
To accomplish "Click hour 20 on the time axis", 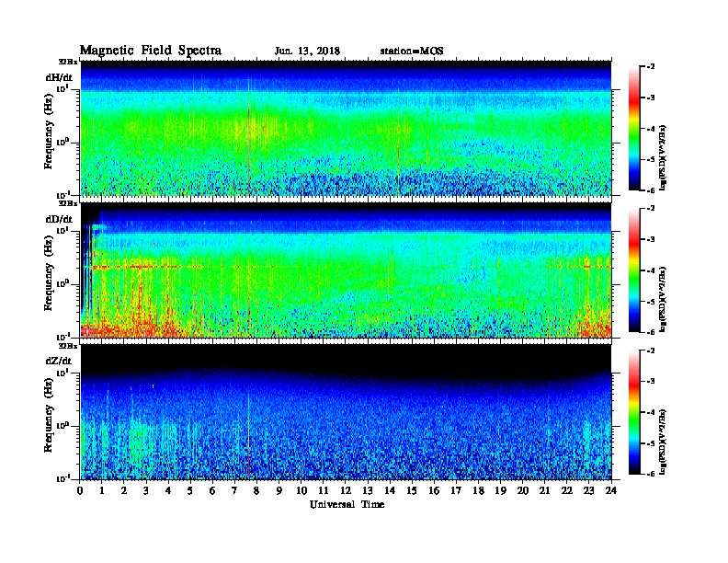I will (523, 490).
